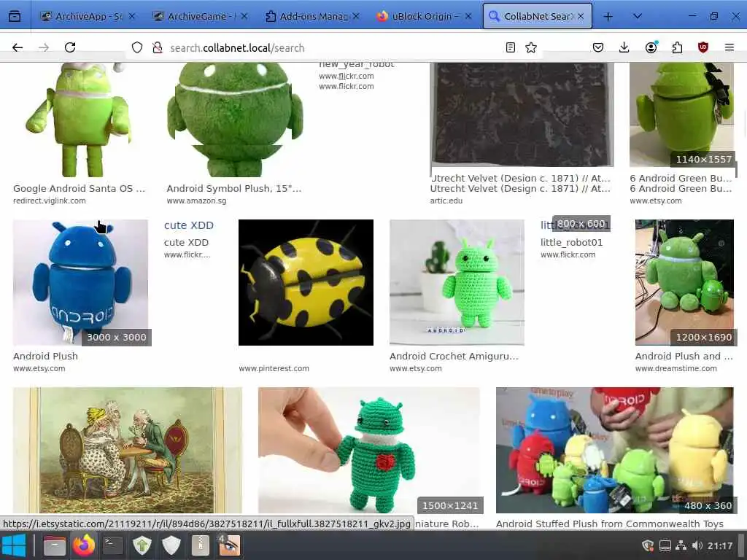
Task: Bookmark this page with the star
Action: point(531,47)
